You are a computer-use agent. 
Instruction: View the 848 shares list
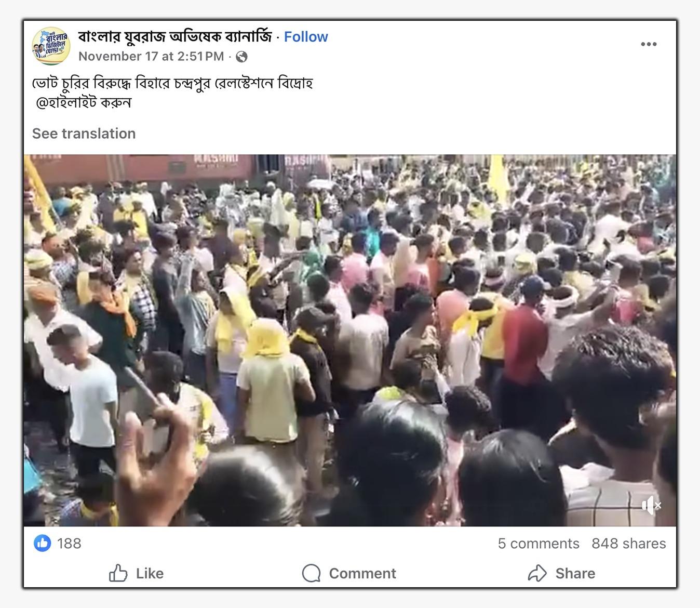click(x=629, y=544)
